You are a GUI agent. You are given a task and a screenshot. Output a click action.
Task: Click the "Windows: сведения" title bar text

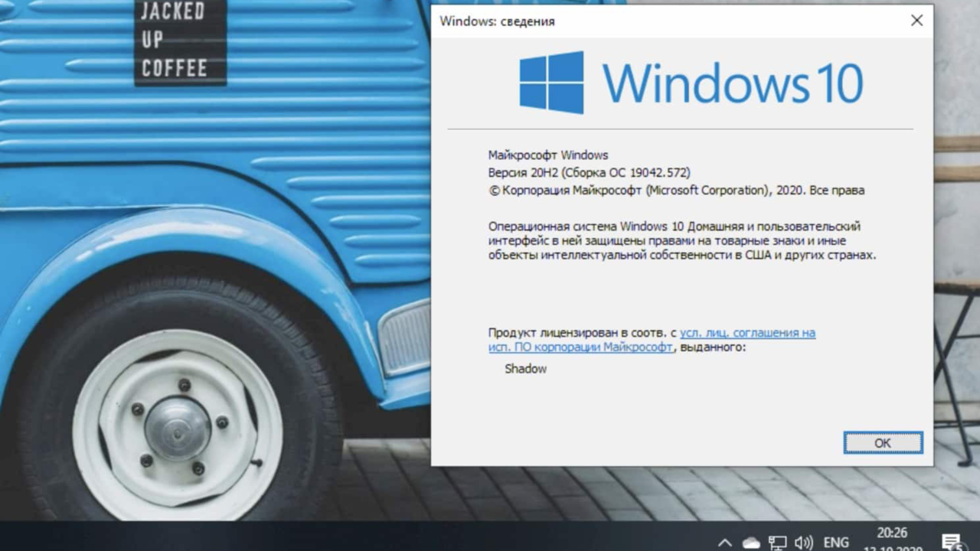497,21
